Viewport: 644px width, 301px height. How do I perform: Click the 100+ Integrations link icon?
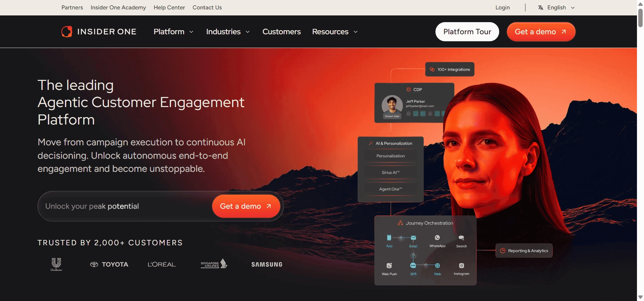(432, 69)
